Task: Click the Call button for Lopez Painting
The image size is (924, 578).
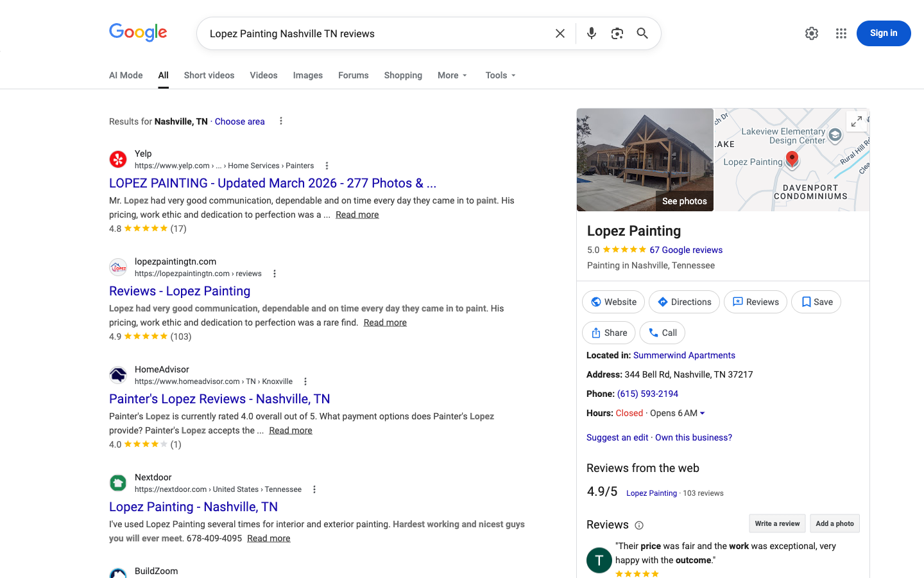Action: point(662,333)
